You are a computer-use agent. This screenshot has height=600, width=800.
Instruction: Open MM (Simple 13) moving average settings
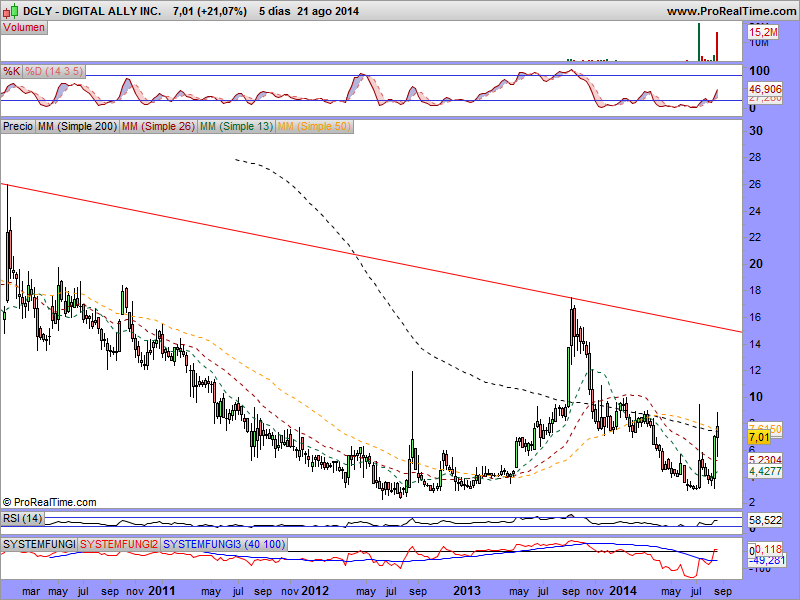click(236, 126)
